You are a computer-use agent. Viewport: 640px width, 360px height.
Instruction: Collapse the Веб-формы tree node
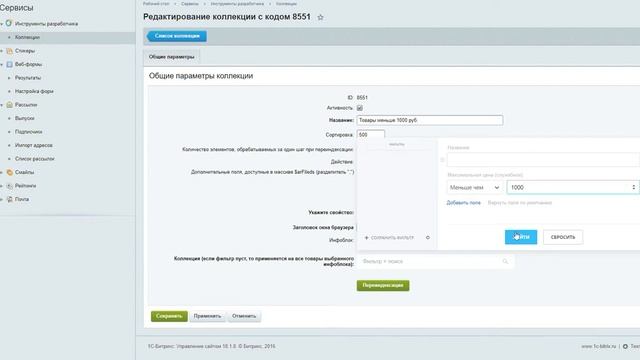click(2, 64)
